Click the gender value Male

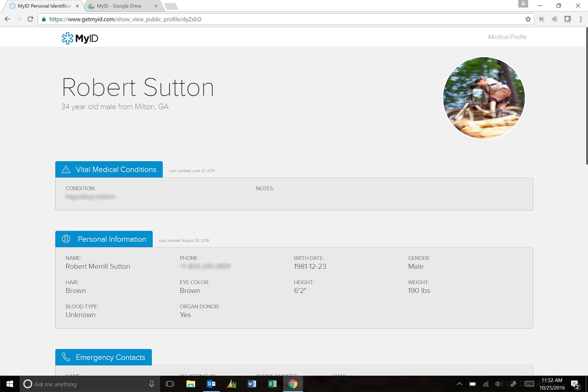click(416, 266)
